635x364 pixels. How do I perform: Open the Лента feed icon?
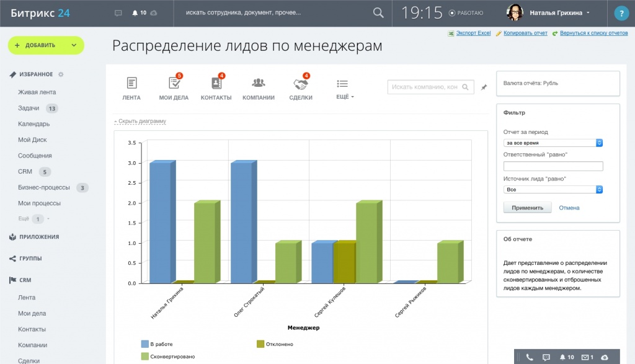pos(131,83)
